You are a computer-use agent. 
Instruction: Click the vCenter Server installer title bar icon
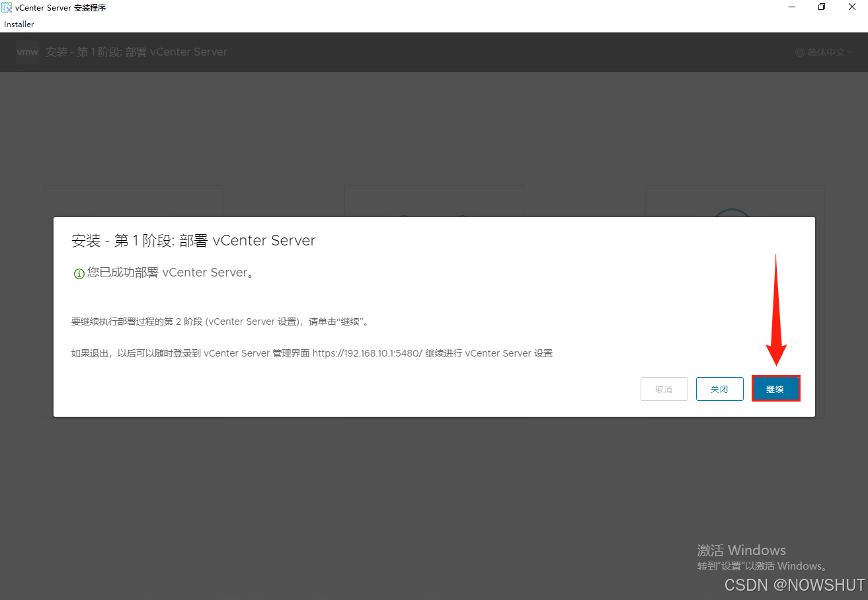[x=7, y=7]
